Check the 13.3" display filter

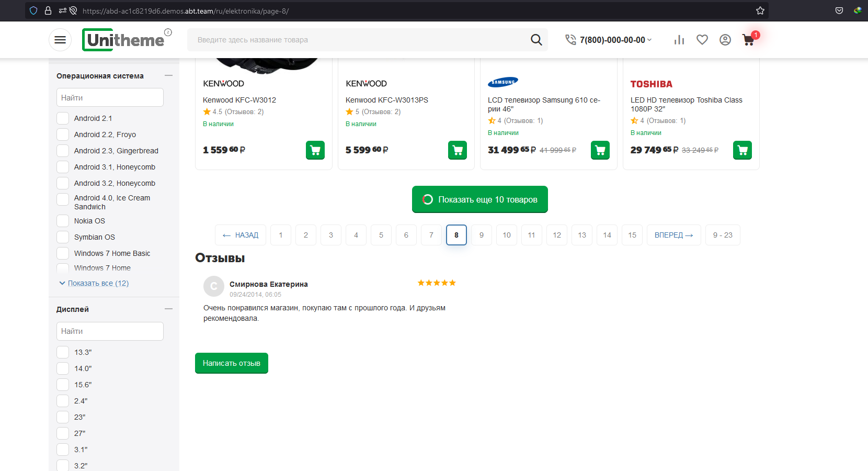pyautogui.click(x=63, y=352)
